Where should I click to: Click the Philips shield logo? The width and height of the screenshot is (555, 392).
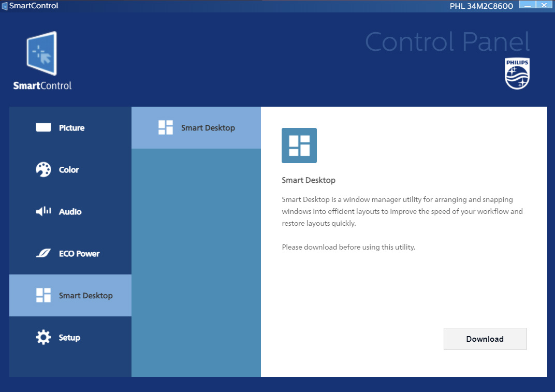517,74
